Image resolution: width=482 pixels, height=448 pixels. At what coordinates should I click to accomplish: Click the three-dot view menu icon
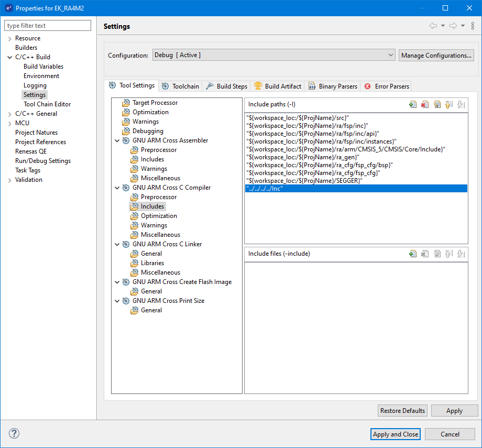(473, 26)
